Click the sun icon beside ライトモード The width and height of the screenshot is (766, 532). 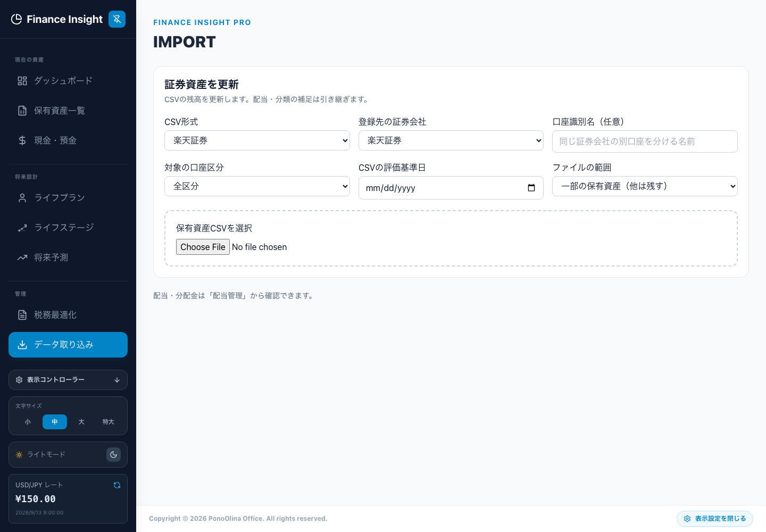(19, 455)
